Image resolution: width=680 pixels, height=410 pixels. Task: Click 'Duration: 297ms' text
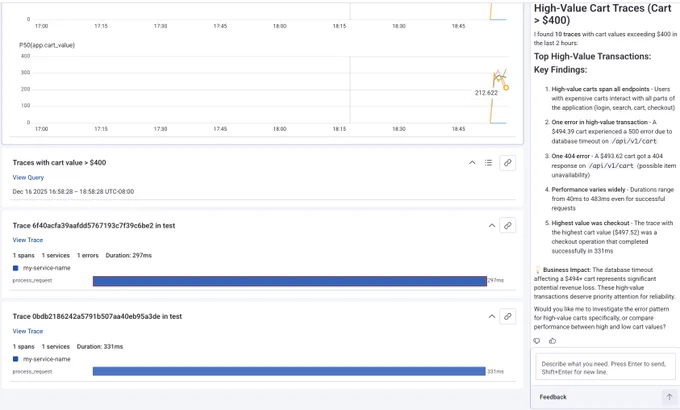click(129, 256)
